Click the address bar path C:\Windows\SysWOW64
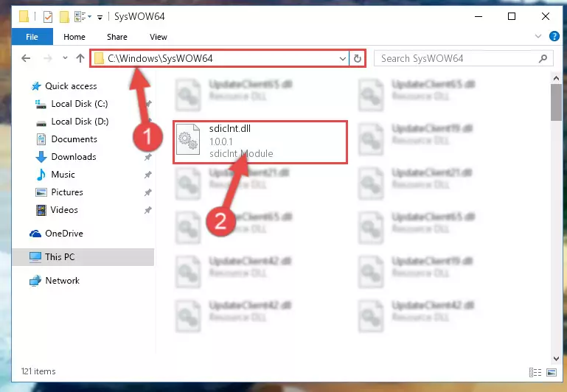The width and height of the screenshot is (567, 392). point(160,58)
